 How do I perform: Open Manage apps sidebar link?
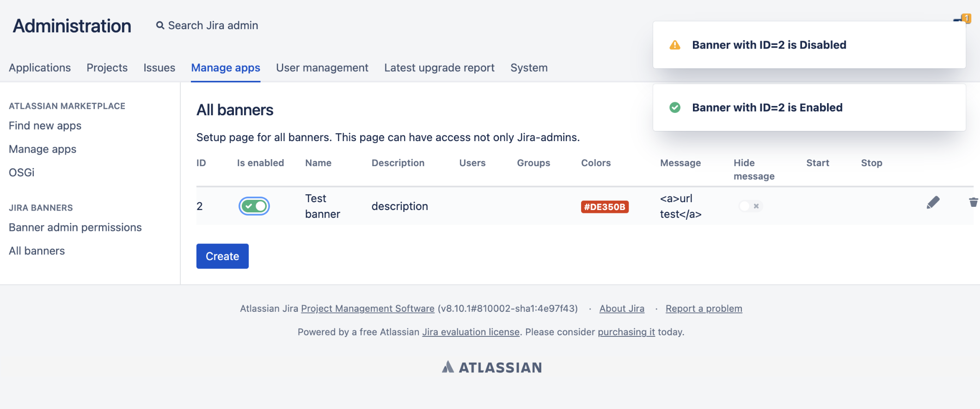[43, 149]
